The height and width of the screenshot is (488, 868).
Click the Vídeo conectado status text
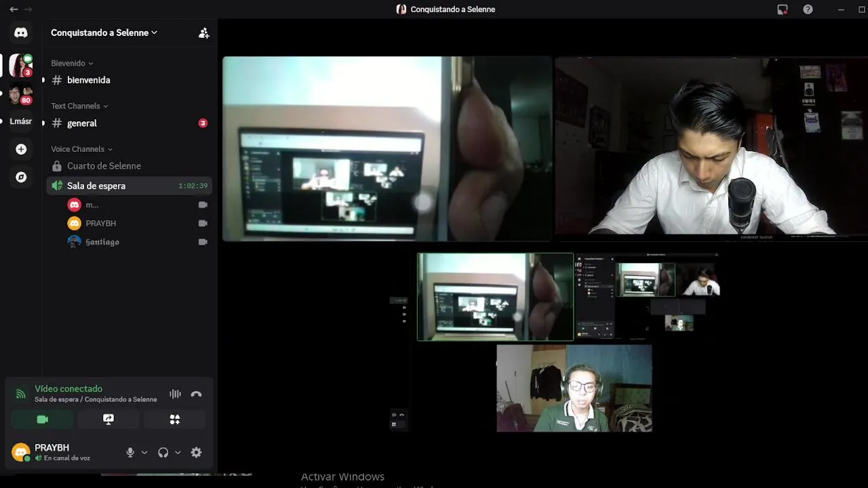(x=68, y=388)
